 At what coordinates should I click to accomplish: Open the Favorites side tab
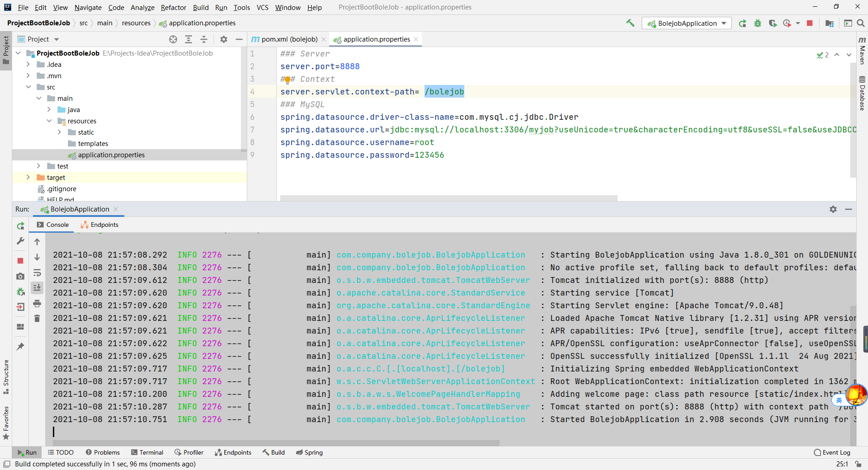click(6, 423)
